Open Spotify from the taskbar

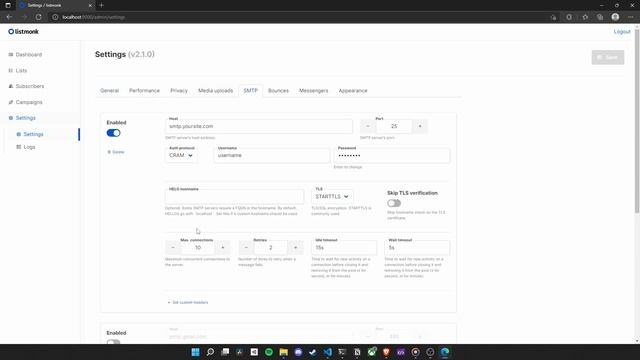[x=269, y=352]
